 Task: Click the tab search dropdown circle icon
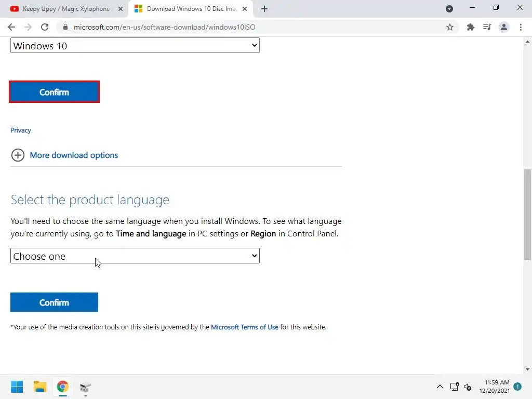(x=449, y=9)
